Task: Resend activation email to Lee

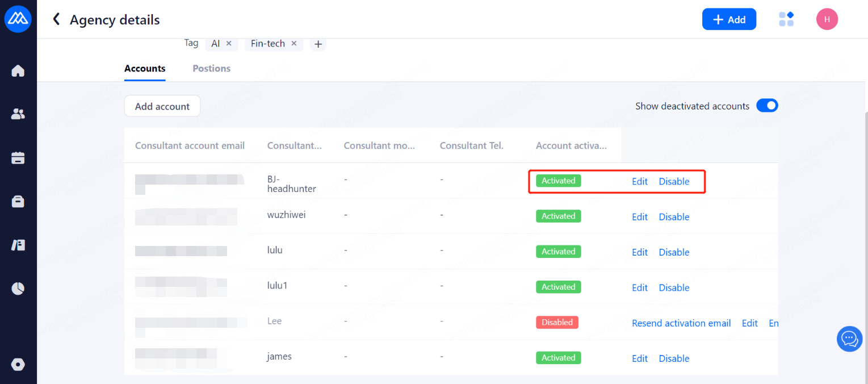Action: (x=681, y=323)
